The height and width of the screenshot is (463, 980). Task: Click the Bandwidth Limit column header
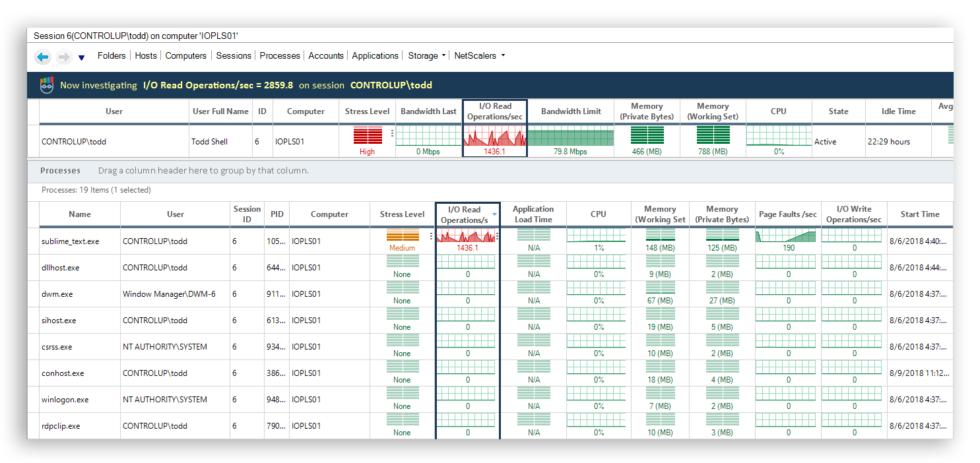[571, 111]
